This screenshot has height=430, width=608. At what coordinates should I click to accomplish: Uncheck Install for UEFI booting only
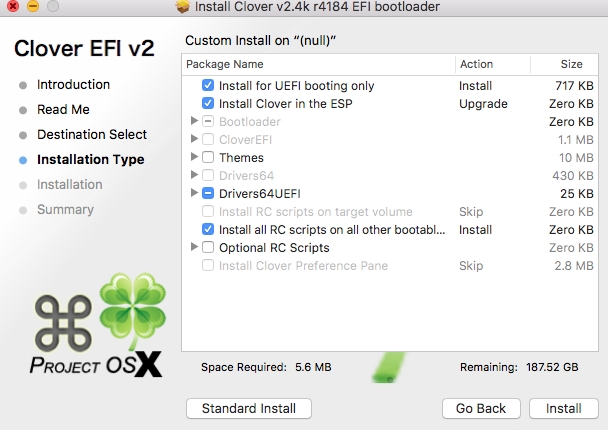(x=208, y=86)
